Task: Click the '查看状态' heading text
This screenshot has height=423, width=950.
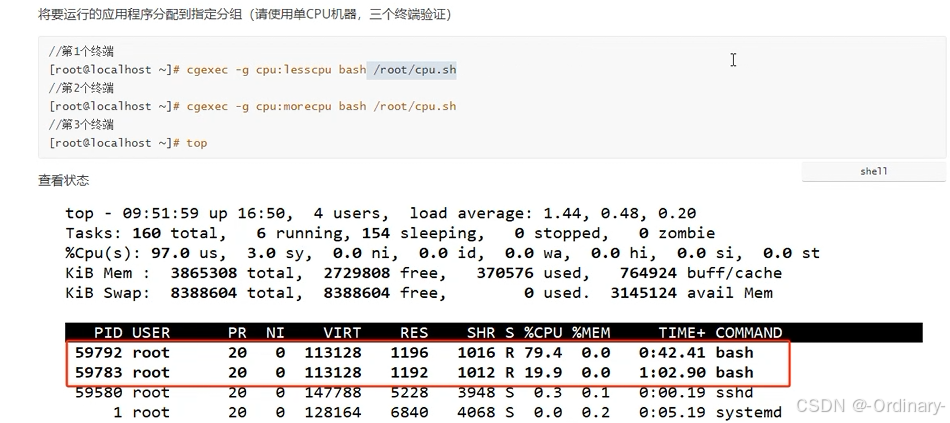Action: (x=64, y=181)
